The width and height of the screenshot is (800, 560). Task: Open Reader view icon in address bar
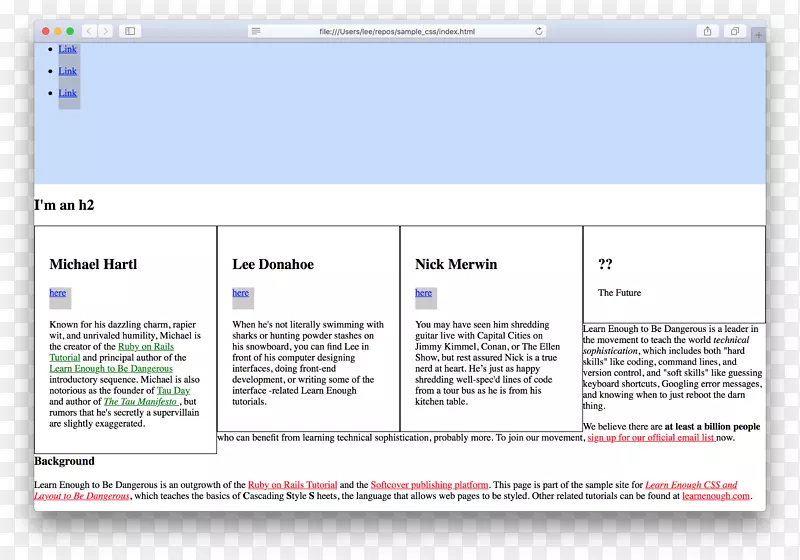click(256, 31)
